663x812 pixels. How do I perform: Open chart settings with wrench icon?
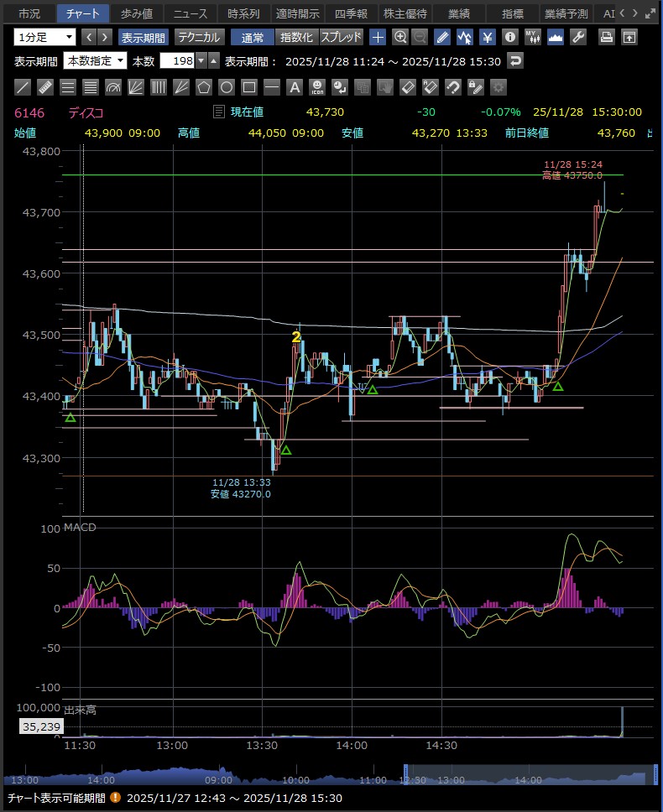click(x=577, y=37)
